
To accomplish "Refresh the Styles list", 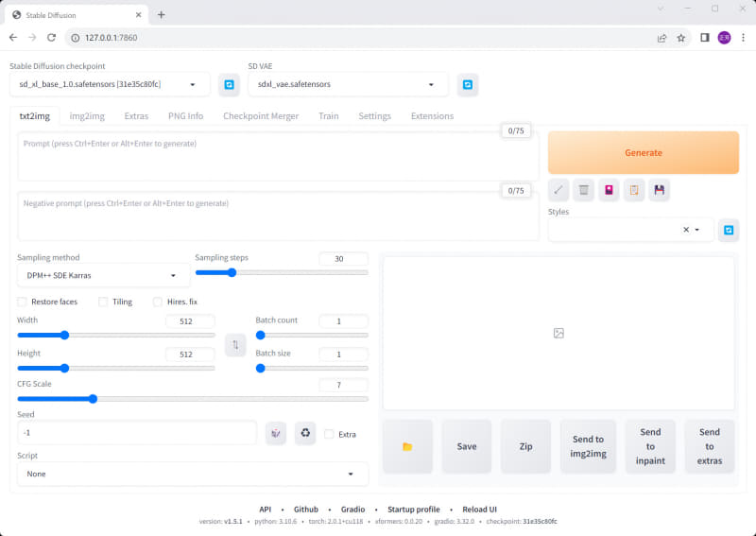I will pyautogui.click(x=729, y=230).
